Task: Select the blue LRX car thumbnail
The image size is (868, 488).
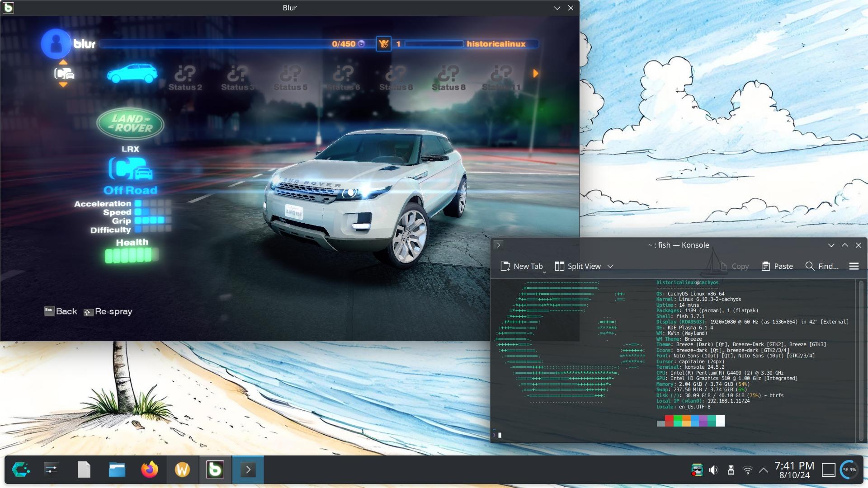Action: pyautogui.click(x=132, y=74)
